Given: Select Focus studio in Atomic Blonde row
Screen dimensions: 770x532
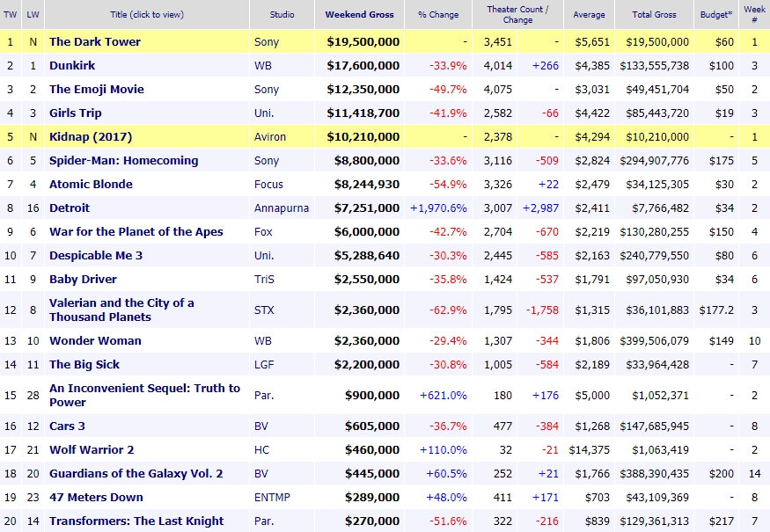Looking at the screenshot, I should tap(268, 184).
